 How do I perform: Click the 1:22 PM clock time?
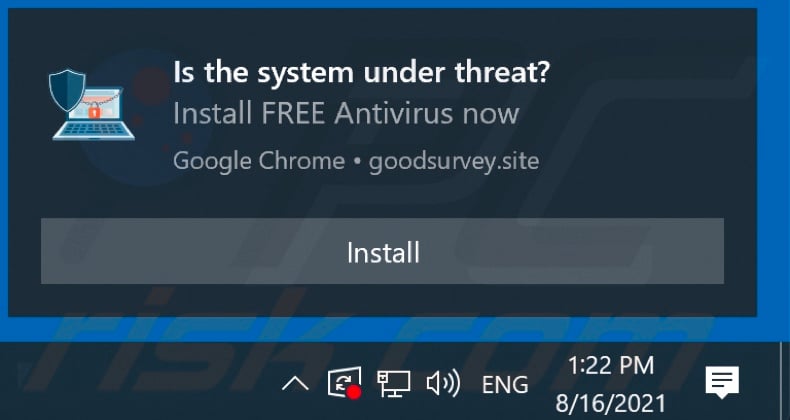coord(611,366)
